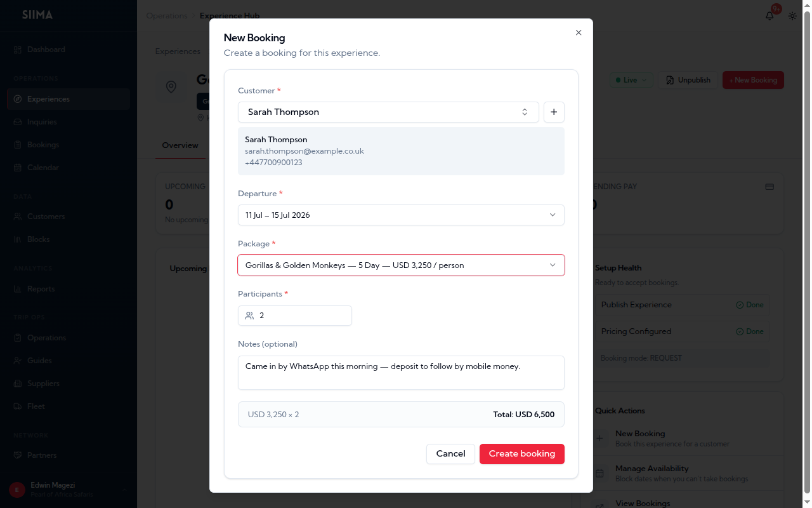Open Operations in the sidebar

pos(69,338)
